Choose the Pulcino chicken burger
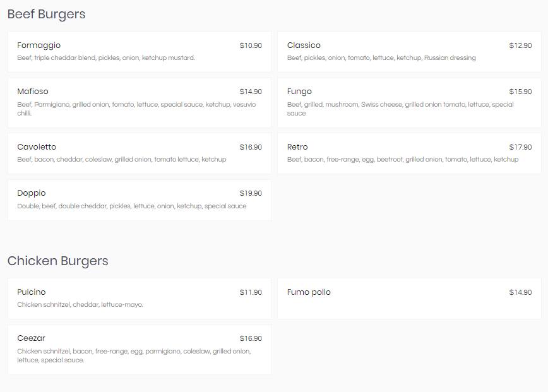 click(139, 299)
